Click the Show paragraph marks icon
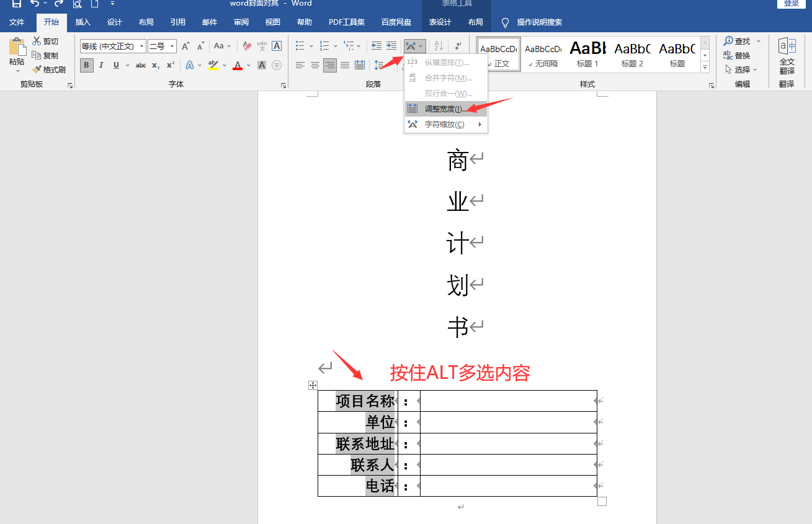 click(458, 46)
